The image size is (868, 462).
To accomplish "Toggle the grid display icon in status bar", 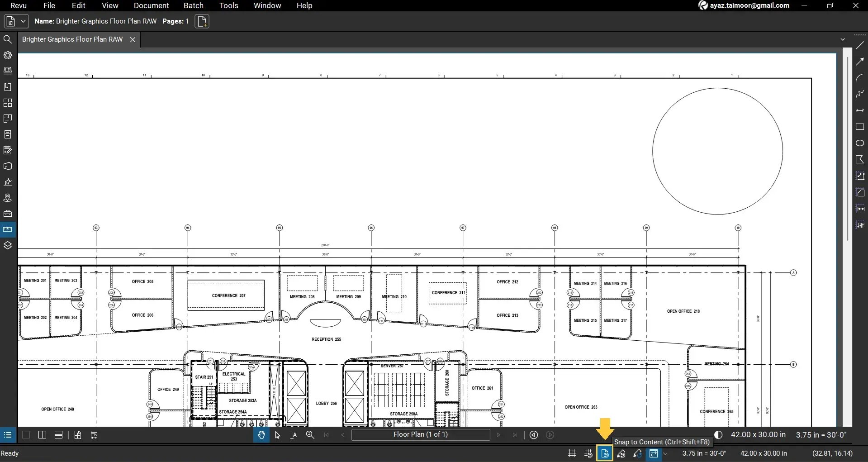I will click(x=571, y=453).
